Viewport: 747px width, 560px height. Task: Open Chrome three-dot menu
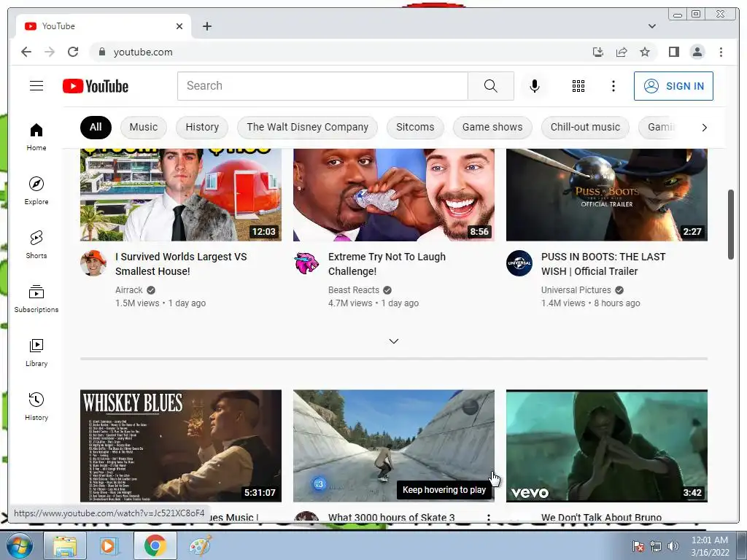click(721, 52)
